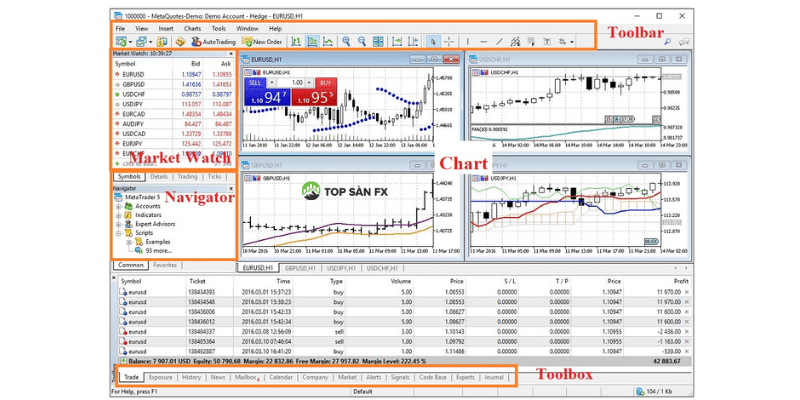Increase volume arrow next to BUY

pyautogui.click(x=310, y=82)
